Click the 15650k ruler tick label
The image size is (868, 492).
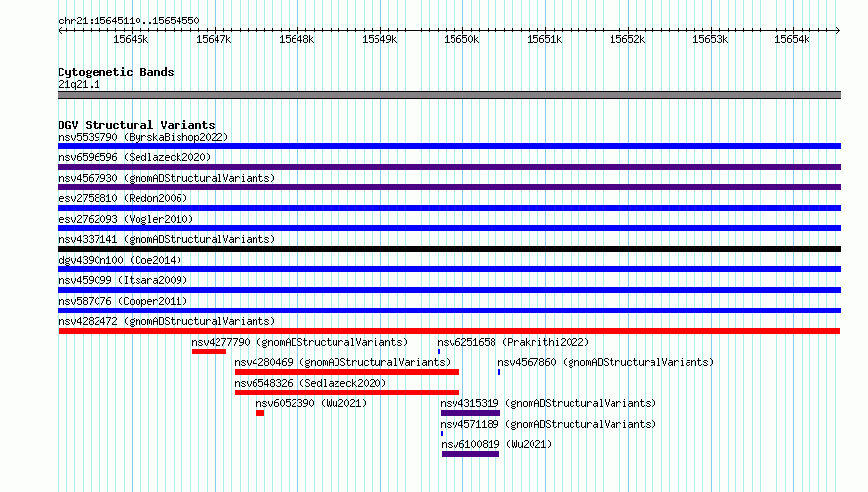pos(461,39)
